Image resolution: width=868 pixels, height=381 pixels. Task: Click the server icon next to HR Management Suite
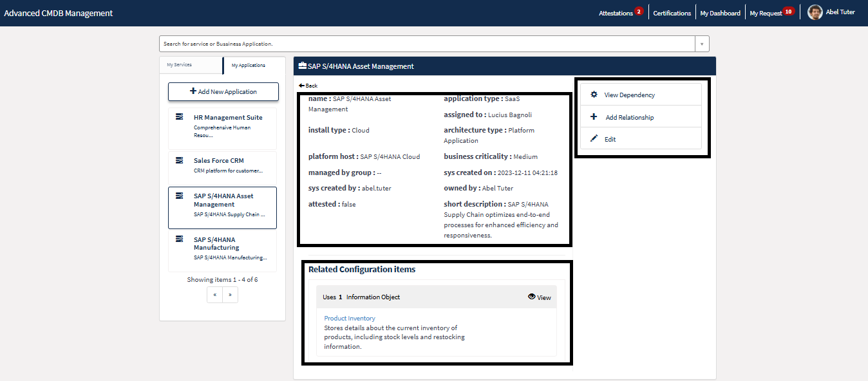[180, 117]
